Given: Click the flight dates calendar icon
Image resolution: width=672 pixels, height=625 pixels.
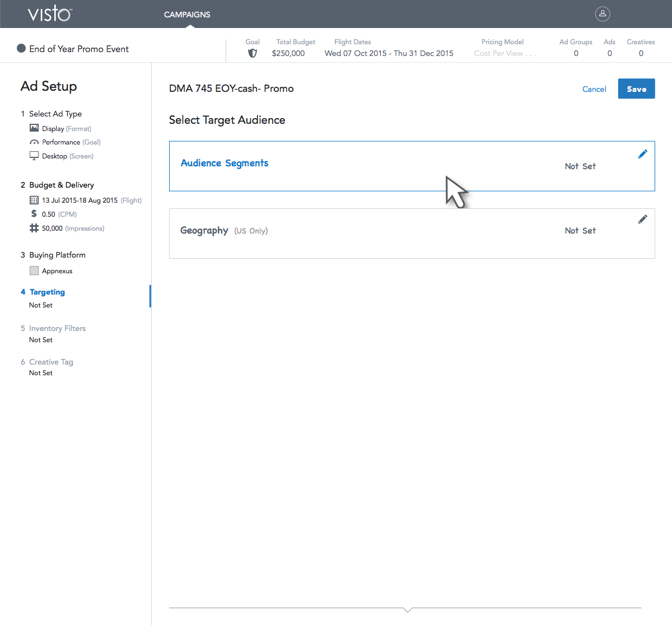Looking at the screenshot, I should [x=34, y=200].
